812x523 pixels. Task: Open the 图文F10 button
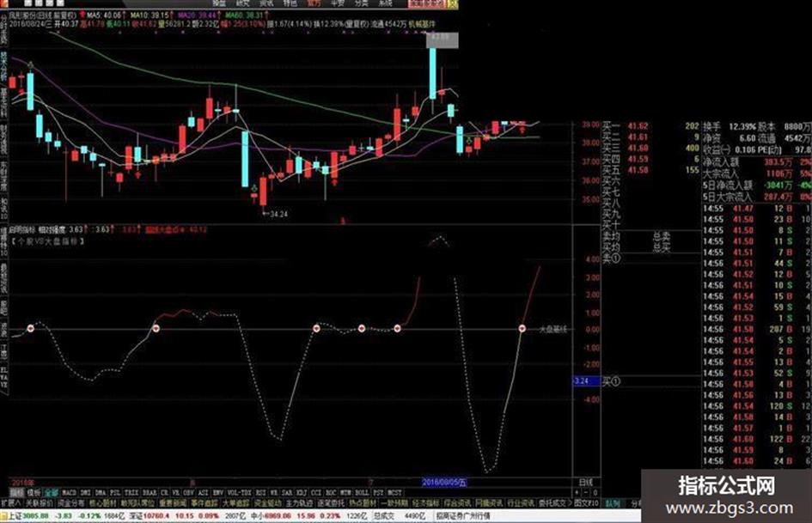(x=586, y=502)
